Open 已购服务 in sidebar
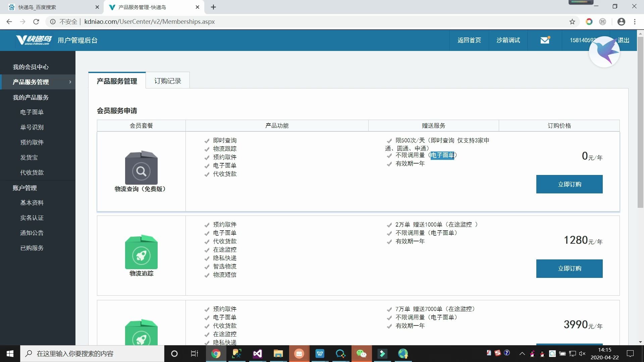Image resolution: width=644 pixels, height=362 pixels. [32, 248]
